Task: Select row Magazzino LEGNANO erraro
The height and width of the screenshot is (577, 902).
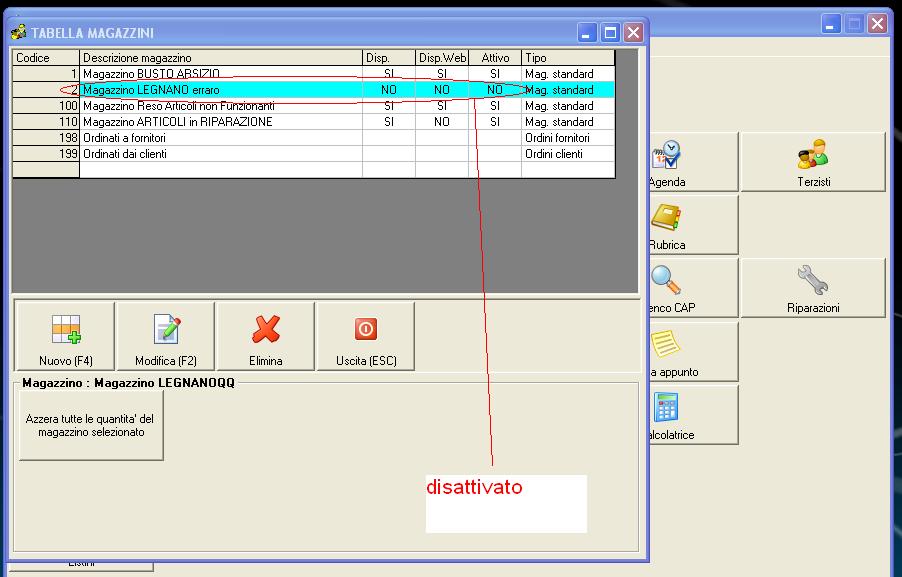Action: pyautogui.click(x=314, y=90)
